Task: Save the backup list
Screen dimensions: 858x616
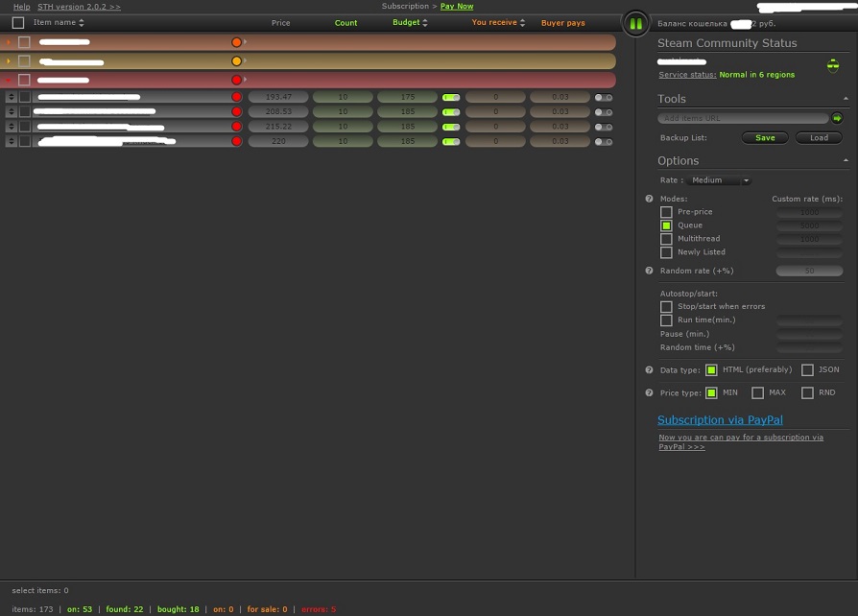Action: point(765,138)
